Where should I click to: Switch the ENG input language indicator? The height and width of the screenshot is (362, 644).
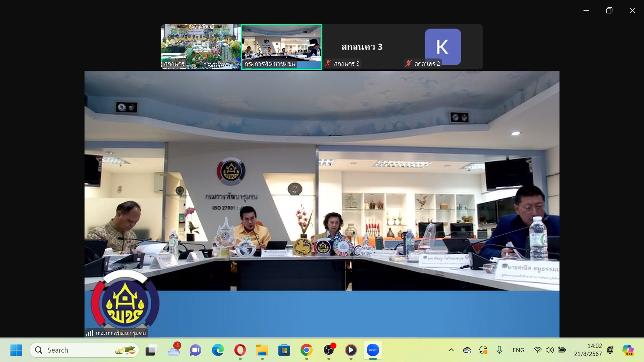(519, 350)
